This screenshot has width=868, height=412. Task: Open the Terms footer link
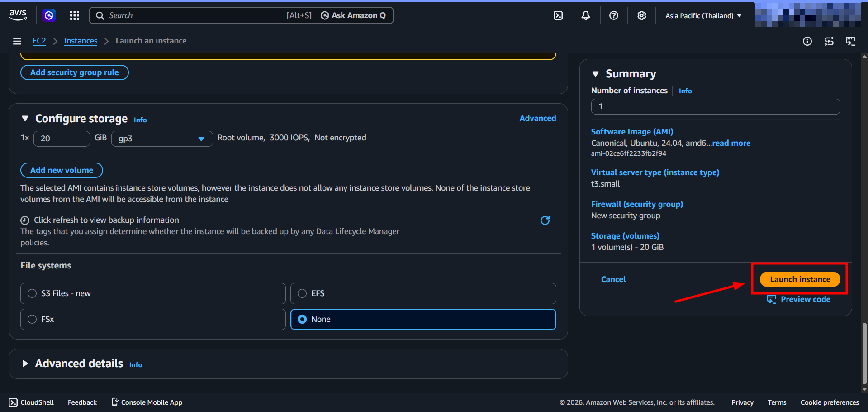click(x=777, y=402)
